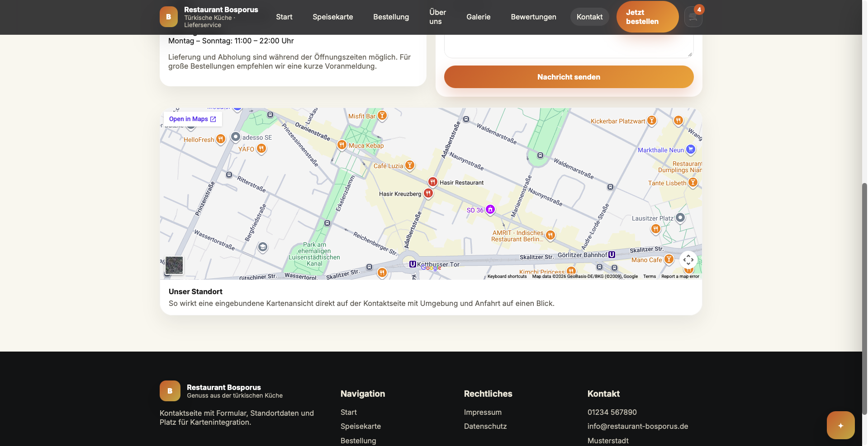Select the AMRIT Indisches Restaurant marker
The image size is (868, 446).
click(x=550, y=235)
